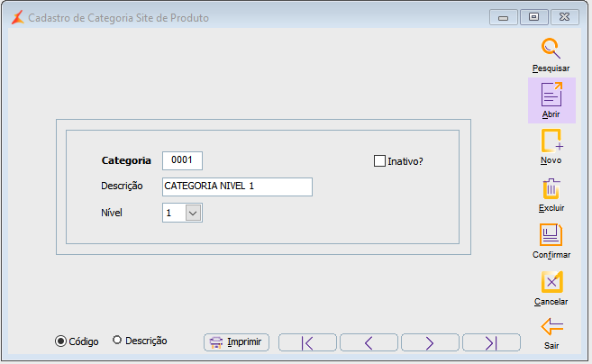Expand the Nível dropdown
The width and height of the screenshot is (592, 364).
(193, 213)
